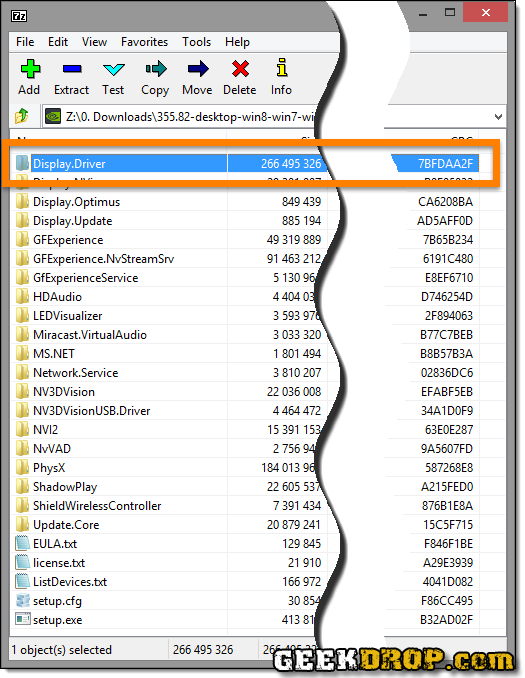Screen dimensions: 525x678
Task: Select the Display.Update folder
Action: tap(73, 221)
